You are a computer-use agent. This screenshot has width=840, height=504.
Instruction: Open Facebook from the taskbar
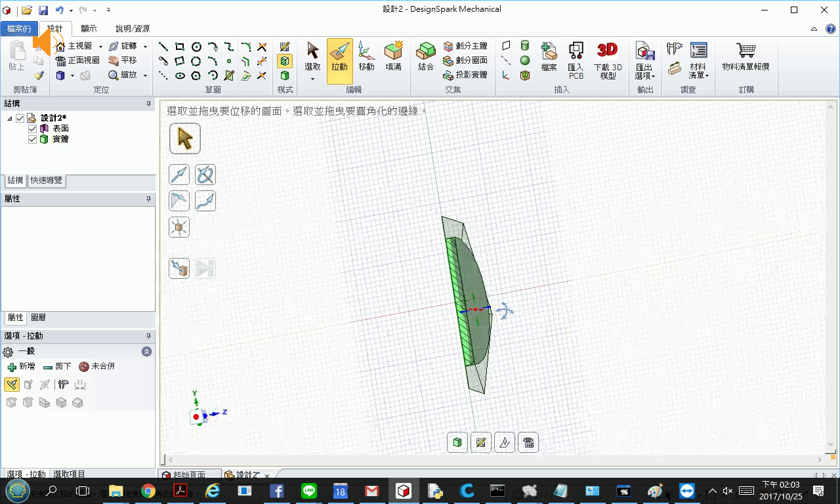coord(277,491)
